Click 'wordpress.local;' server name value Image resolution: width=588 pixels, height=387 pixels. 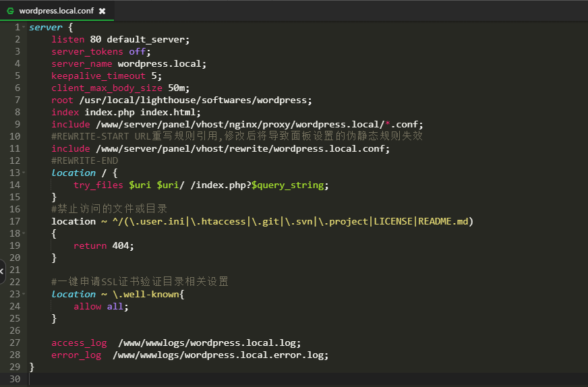162,64
